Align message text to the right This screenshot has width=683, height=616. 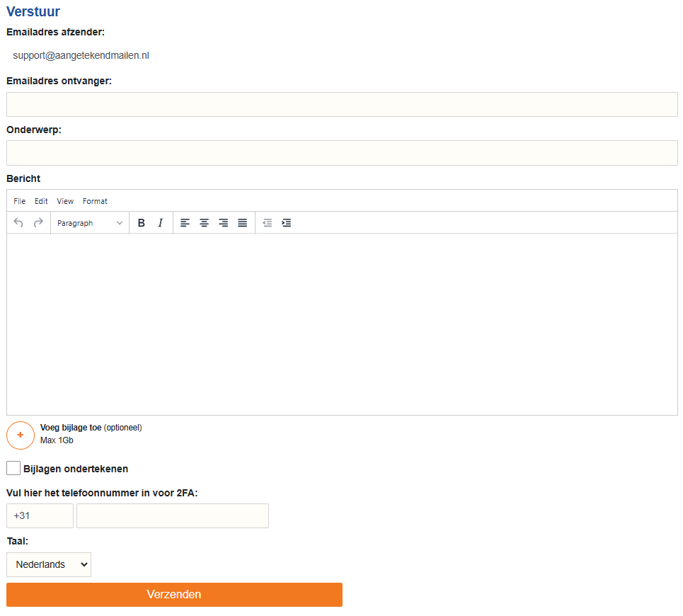point(223,223)
